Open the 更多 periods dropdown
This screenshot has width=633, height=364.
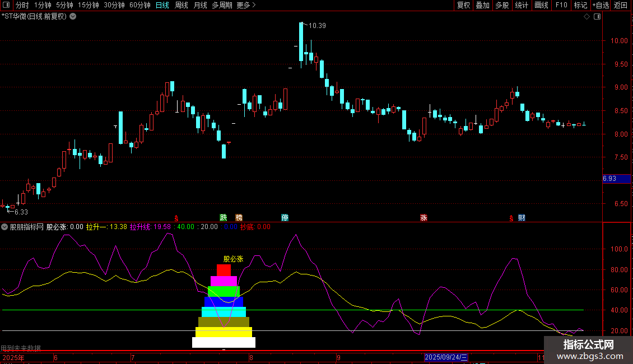coord(246,6)
